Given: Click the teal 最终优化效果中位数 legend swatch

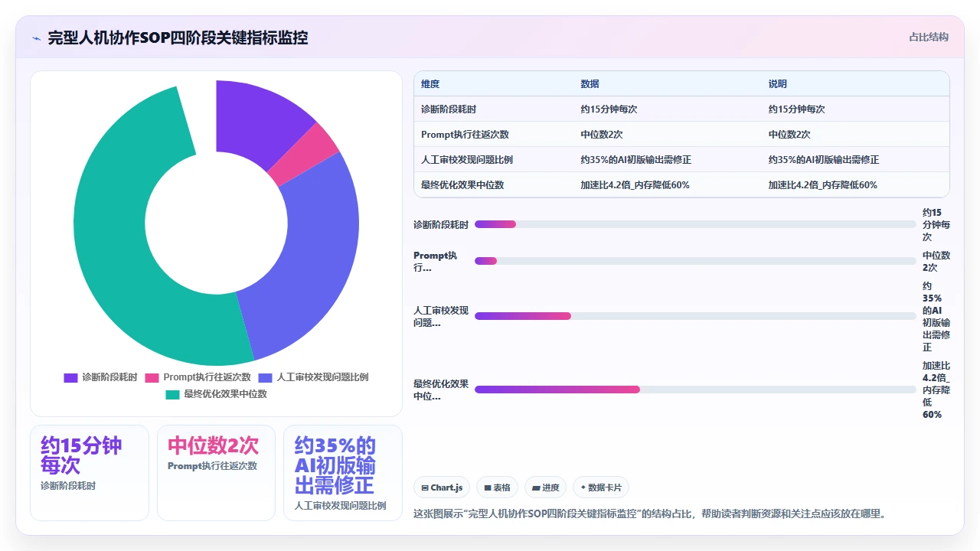Looking at the screenshot, I should click(x=172, y=394).
